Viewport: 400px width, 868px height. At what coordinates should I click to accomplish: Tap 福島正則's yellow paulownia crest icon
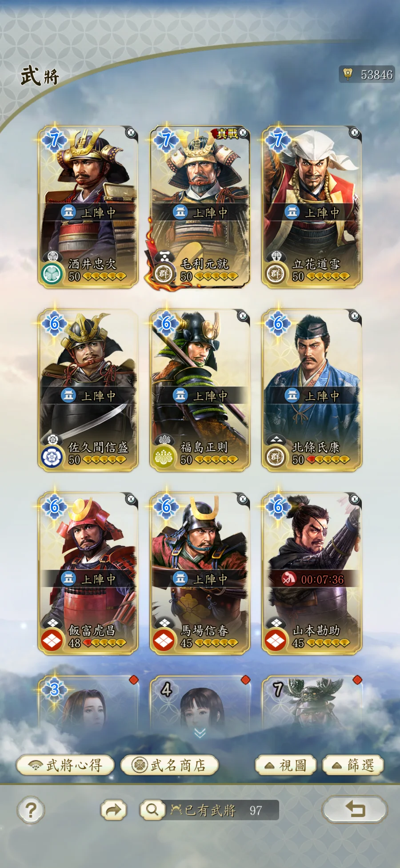point(164,458)
